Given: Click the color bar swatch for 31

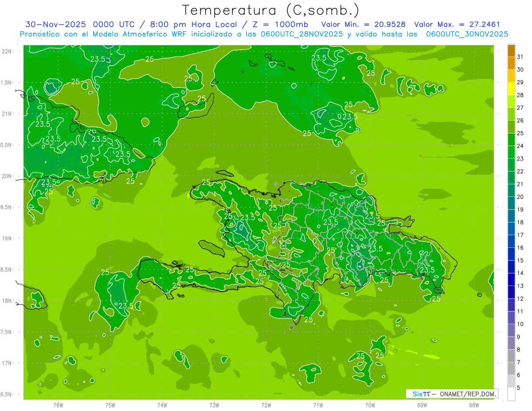Looking at the screenshot, I should coord(511,51).
